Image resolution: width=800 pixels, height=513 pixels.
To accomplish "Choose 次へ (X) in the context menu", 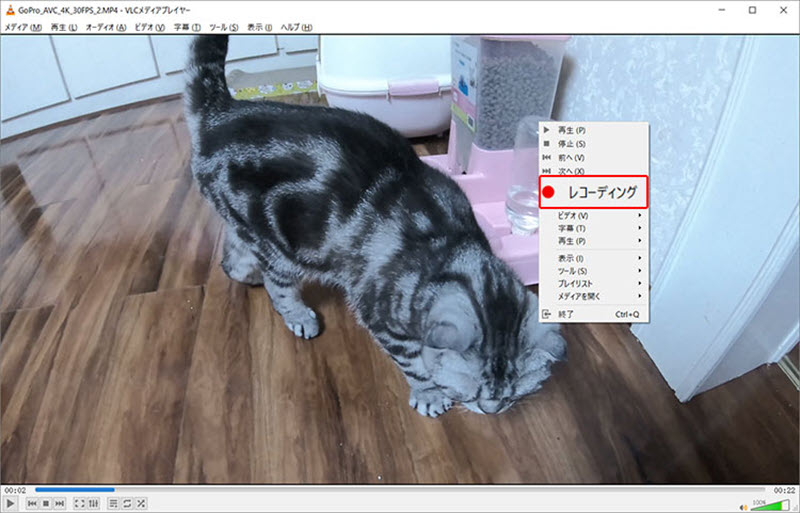I will point(594,170).
